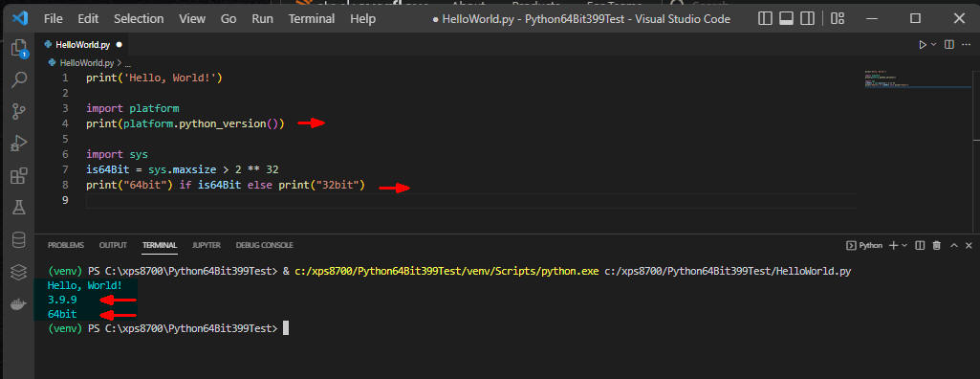
Task: Open the stacked layers icon view
Action: pos(19,272)
